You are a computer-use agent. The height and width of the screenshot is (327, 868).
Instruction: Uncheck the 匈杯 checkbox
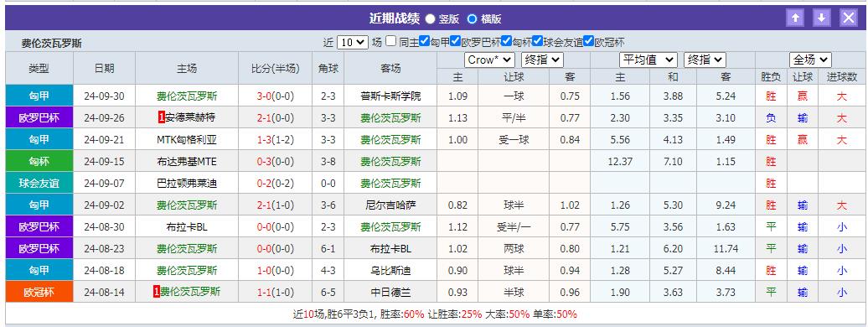[x=506, y=41]
